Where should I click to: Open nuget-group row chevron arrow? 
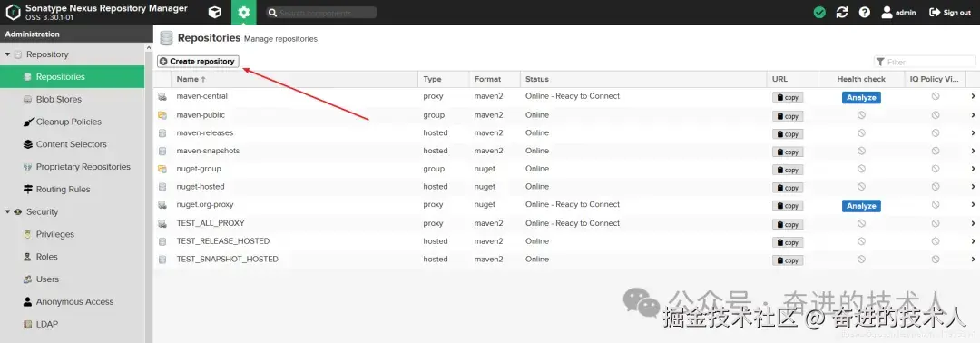click(x=973, y=169)
